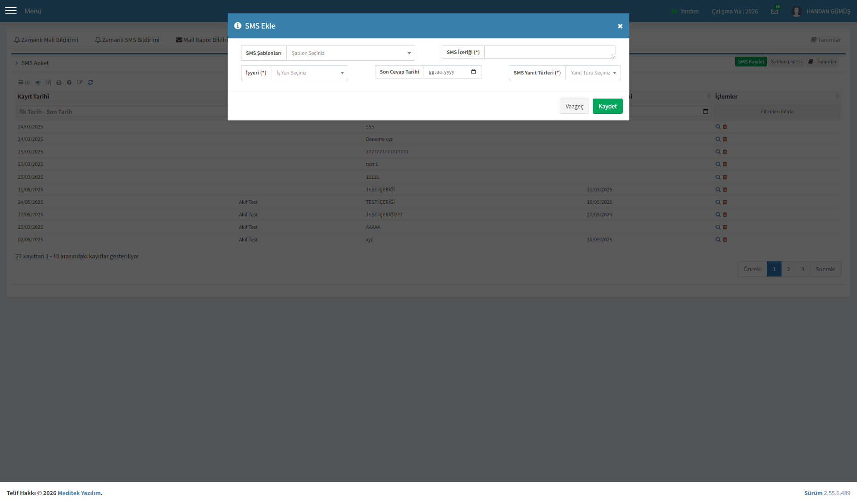Click the Excel export icon in table toolbar
Image resolution: width=857 pixels, height=504 pixels.
pos(49,83)
